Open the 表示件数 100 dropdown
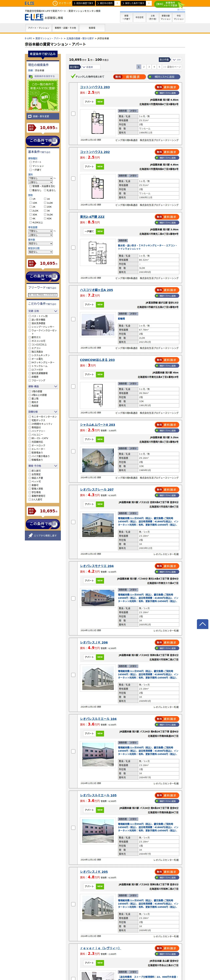The image size is (210, 980). [176, 60]
